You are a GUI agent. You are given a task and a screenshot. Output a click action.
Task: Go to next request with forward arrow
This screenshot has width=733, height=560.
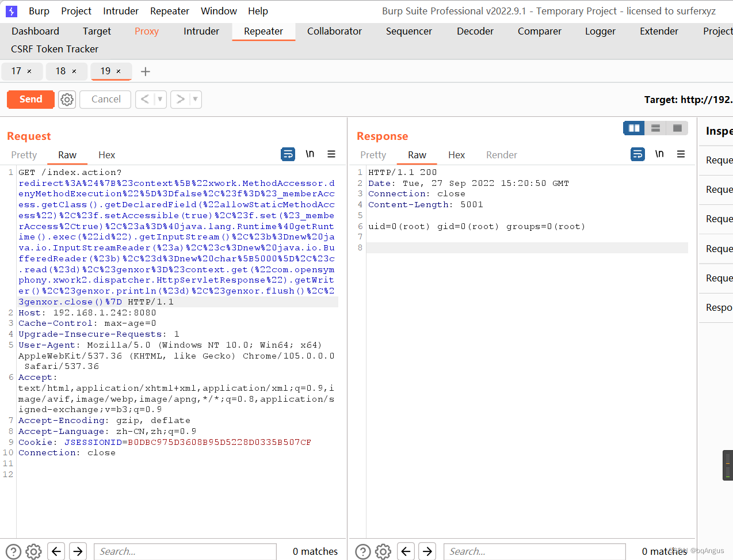[x=180, y=99]
